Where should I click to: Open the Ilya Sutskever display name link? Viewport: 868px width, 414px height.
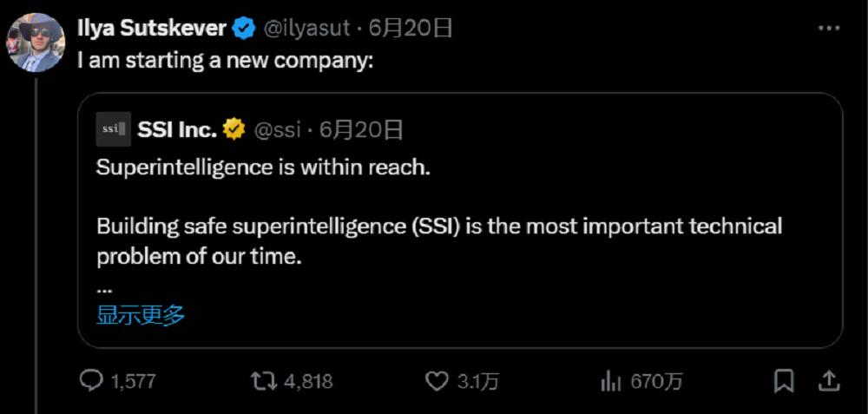pyautogui.click(x=153, y=28)
